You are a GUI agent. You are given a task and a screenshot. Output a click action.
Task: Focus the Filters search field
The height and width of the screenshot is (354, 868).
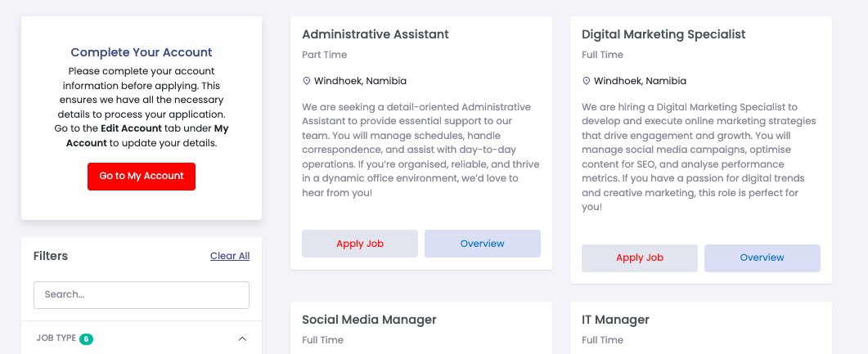[x=142, y=295]
